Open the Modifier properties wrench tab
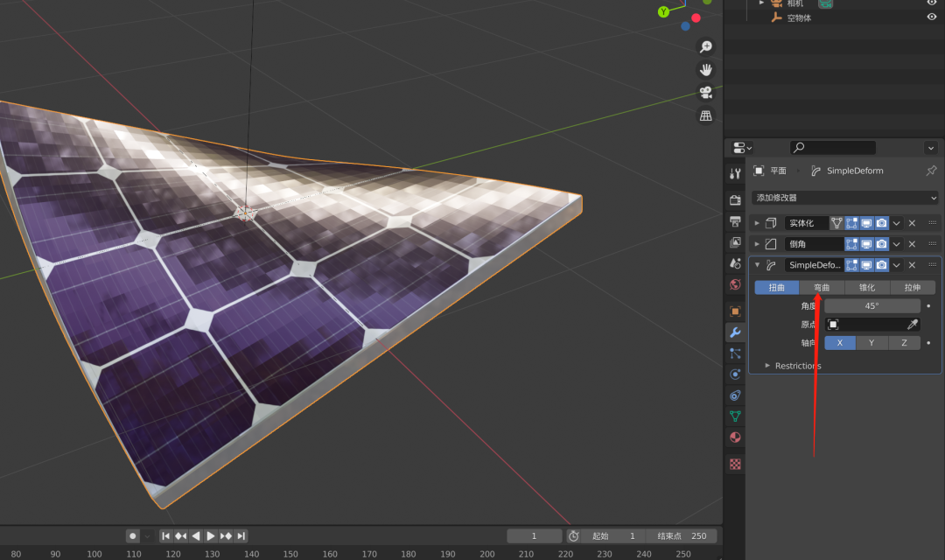The height and width of the screenshot is (560, 945). pyautogui.click(x=735, y=332)
